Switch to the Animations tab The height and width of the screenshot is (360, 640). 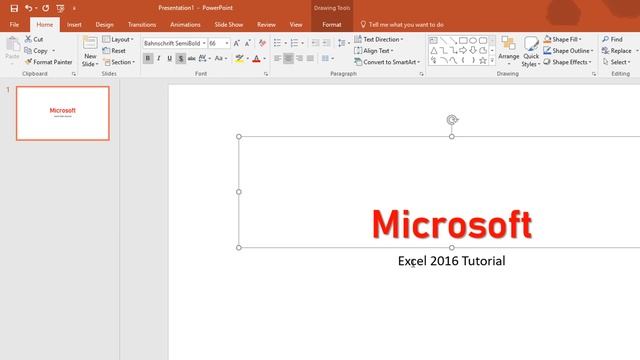185,24
